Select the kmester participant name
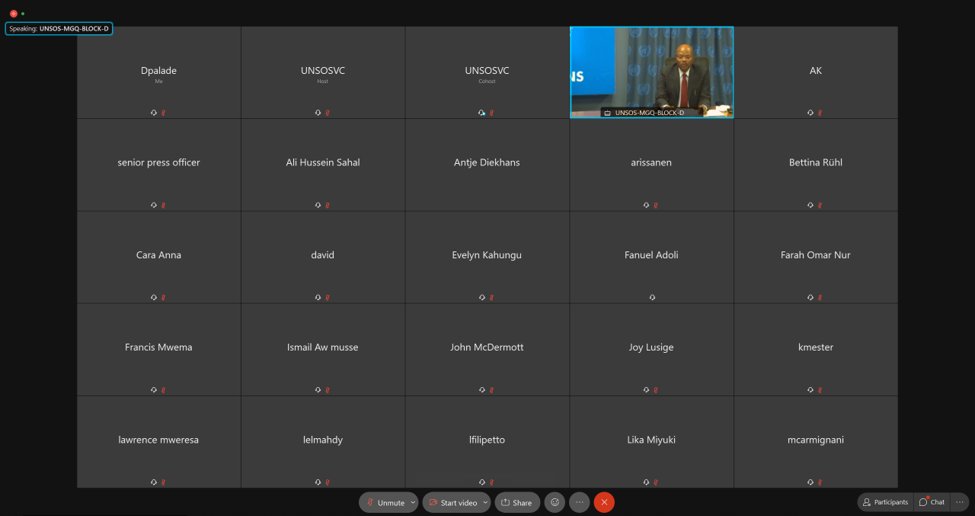The width and height of the screenshot is (975, 516). 815,348
